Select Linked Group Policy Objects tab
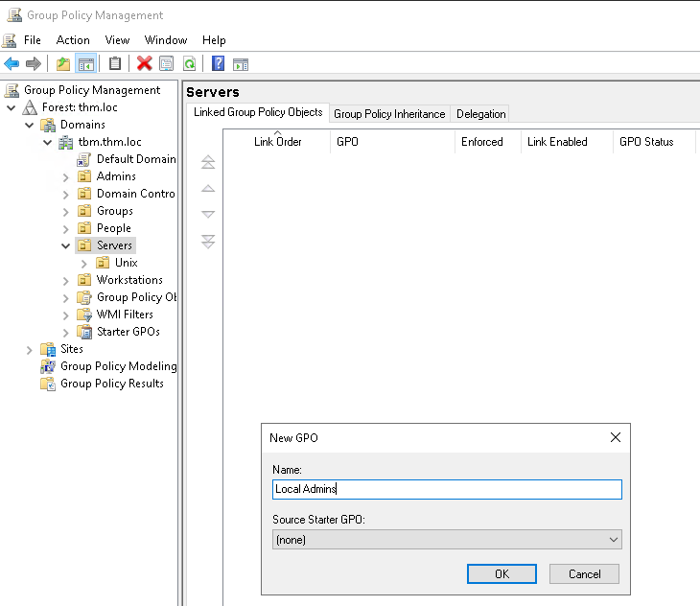 click(x=258, y=112)
